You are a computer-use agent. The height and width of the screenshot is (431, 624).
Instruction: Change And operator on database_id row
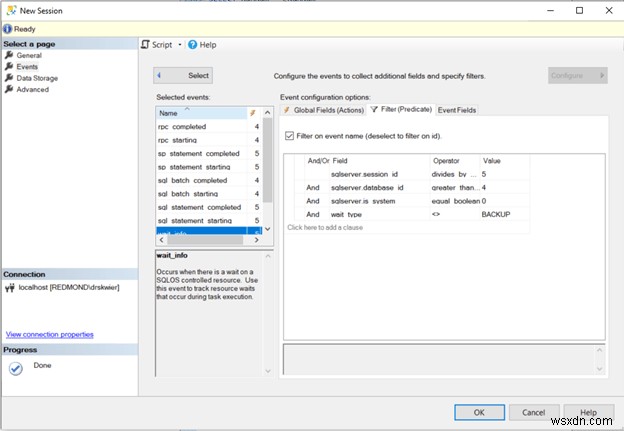[x=317, y=188]
